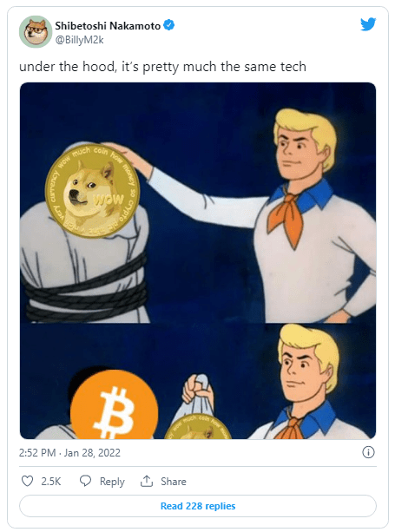Screen dimensions: 395x532
Task: Click the Reply text label
Action: point(112,482)
